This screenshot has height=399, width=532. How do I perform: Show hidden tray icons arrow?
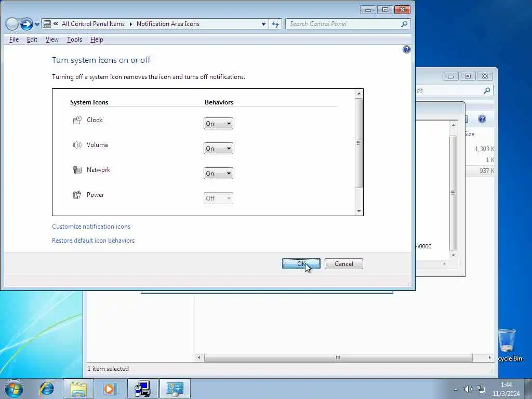pos(456,389)
